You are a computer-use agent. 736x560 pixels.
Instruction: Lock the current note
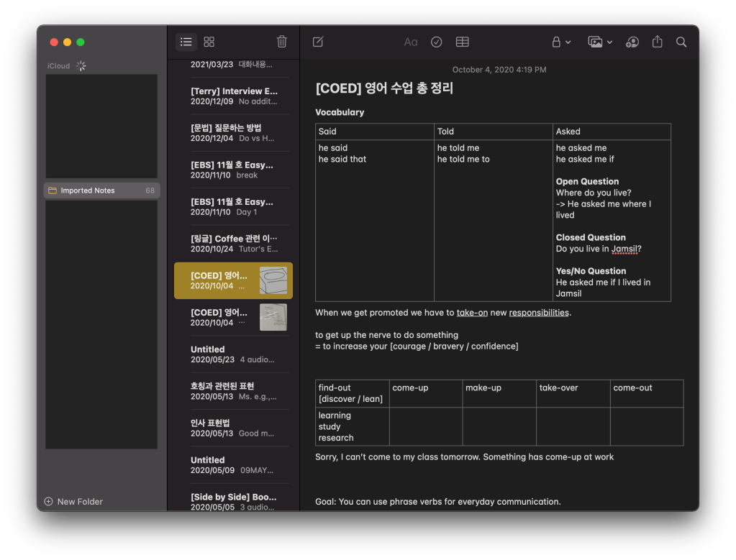pos(556,42)
